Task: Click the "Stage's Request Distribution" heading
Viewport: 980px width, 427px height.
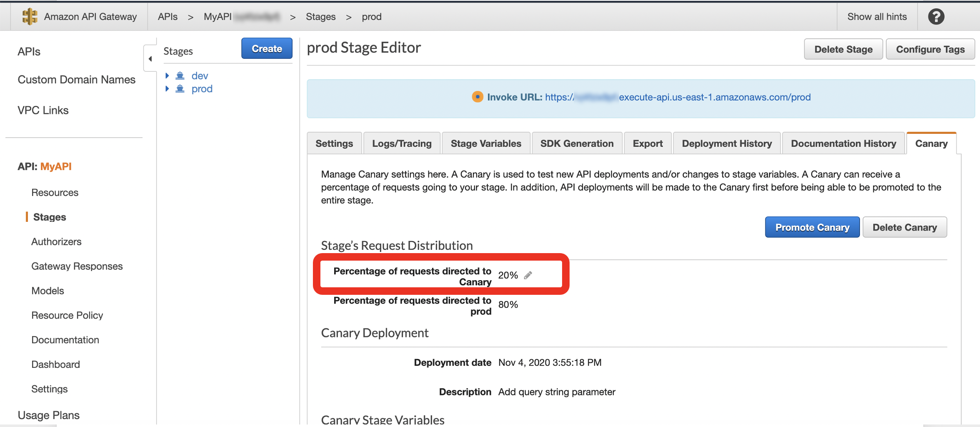Action: tap(397, 246)
